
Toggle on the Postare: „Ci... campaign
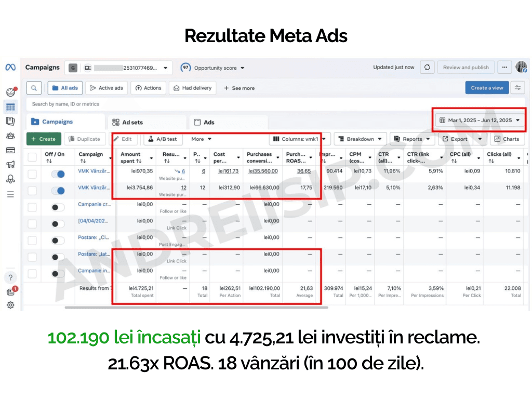click(58, 241)
